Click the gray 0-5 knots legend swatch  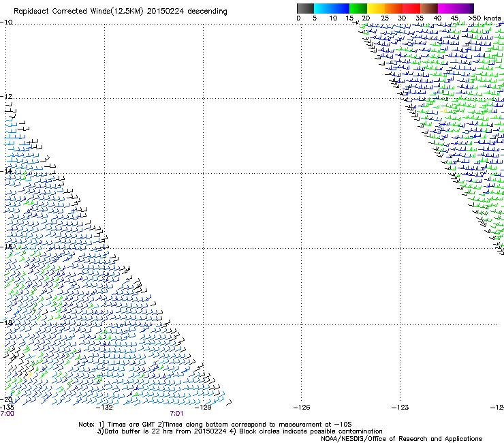pyautogui.click(x=305, y=8)
